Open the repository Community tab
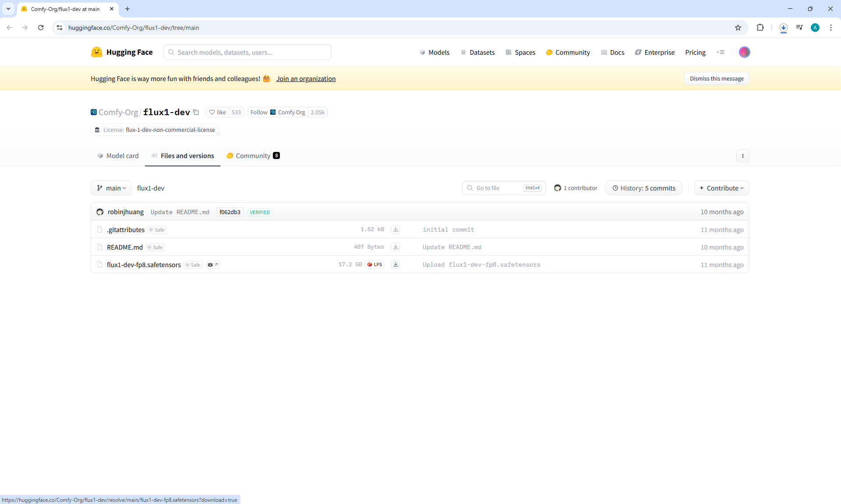The width and height of the screenshot is (841, 504). click(253, 156)
